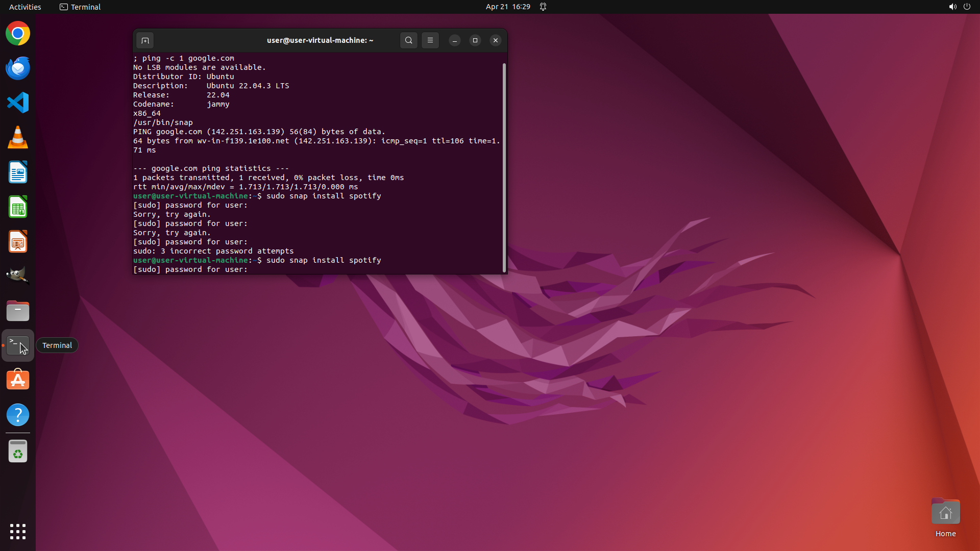The image size is (980, 551).
Task: Open the Help application
Action: point(18,415)
